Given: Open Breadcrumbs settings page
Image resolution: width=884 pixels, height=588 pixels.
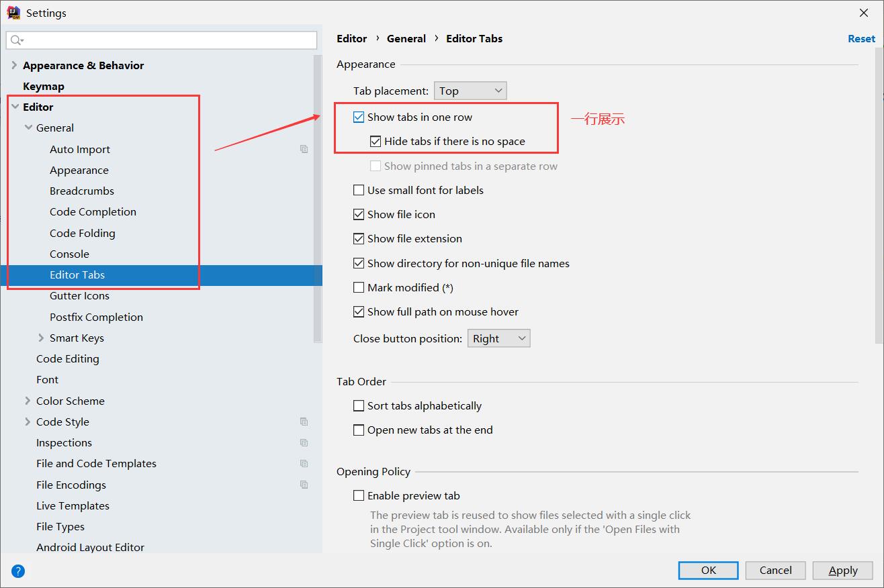Looking at the screenshot, I should tap(82, 191).
